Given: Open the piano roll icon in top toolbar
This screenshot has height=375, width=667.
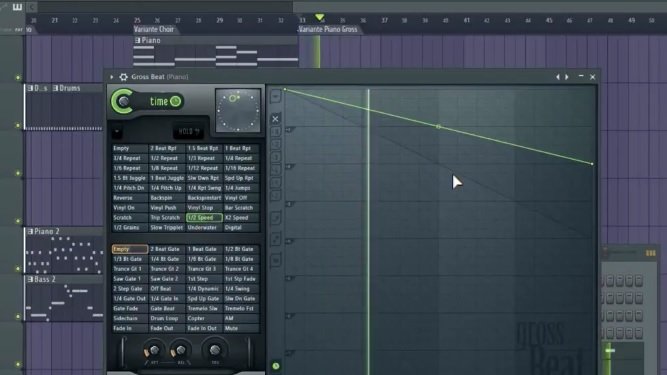Looking at the screenshot, I should pos(17,7).
